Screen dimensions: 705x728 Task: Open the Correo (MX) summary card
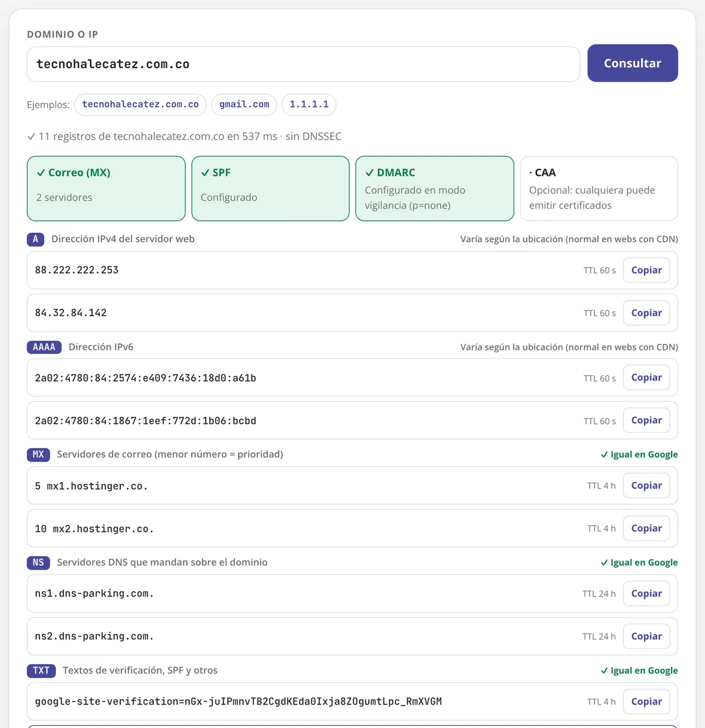106,188
